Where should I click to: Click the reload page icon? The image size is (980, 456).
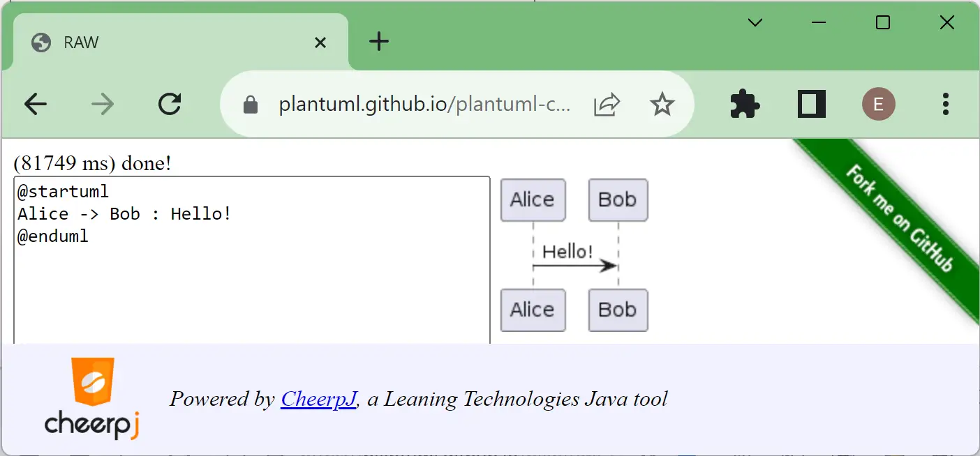170,103
